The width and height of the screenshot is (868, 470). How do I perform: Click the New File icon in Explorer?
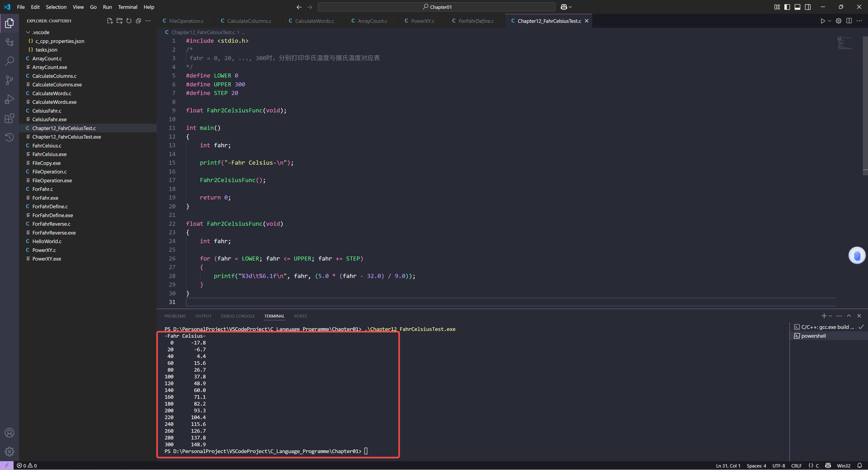(110, 21)
